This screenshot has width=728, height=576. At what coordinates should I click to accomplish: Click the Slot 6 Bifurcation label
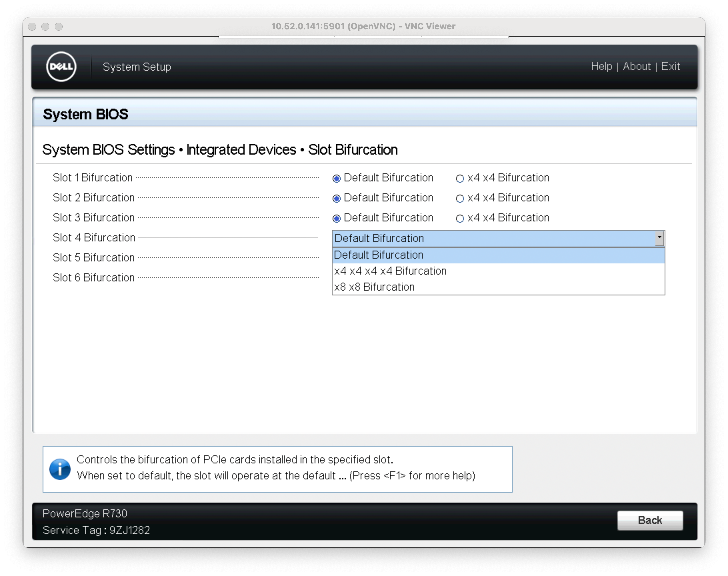tap(93, 278)
